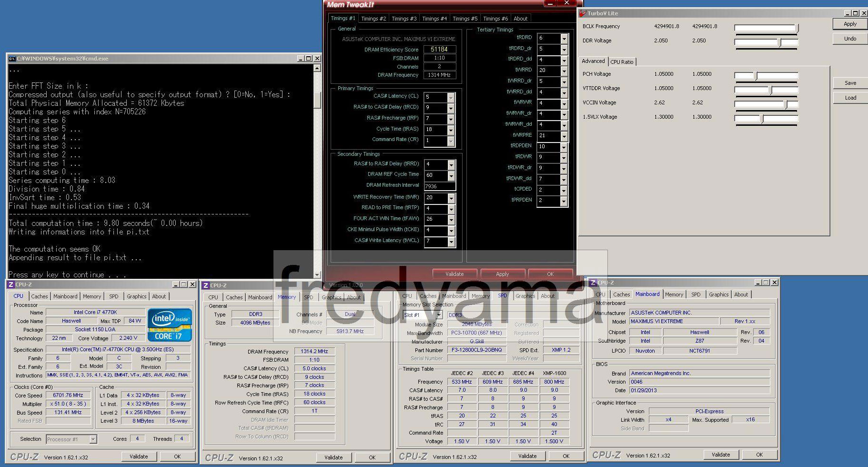Viewport: 868px width, 467px height.
Task: Switch to CPU Ratio tab in TurboV Lite
Action: [x=622, y=62]
